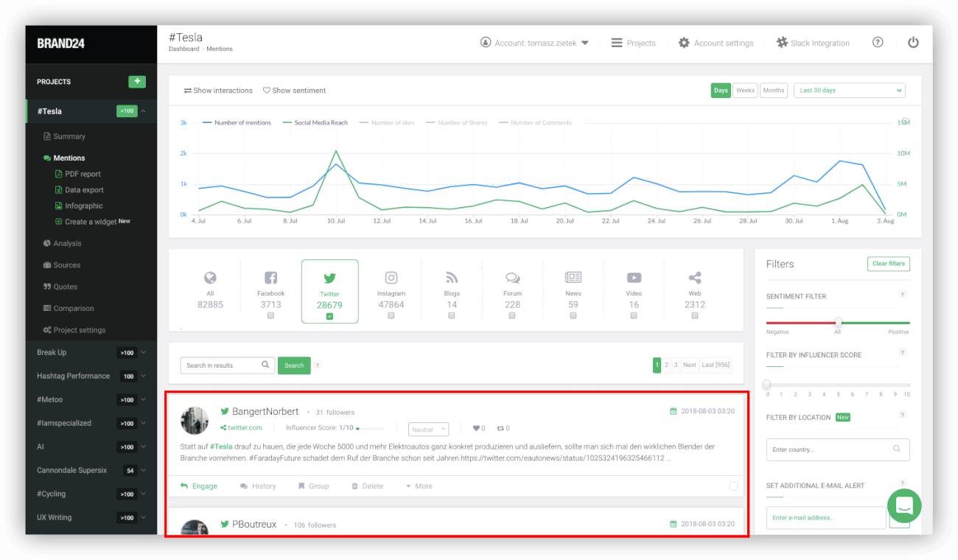Click help icon beside Search button
The height and width of the screenshot is (560, 958).
(318, 365)
